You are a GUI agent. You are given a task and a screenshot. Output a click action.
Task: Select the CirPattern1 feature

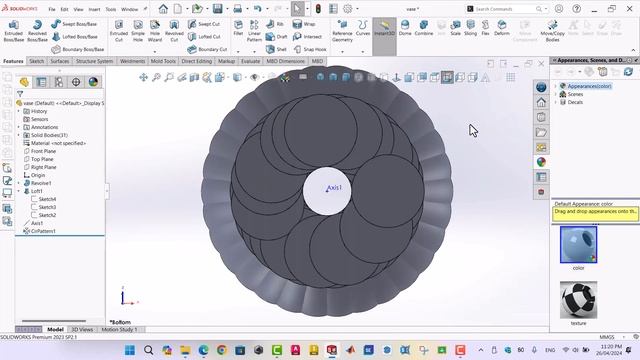[40, 231]
